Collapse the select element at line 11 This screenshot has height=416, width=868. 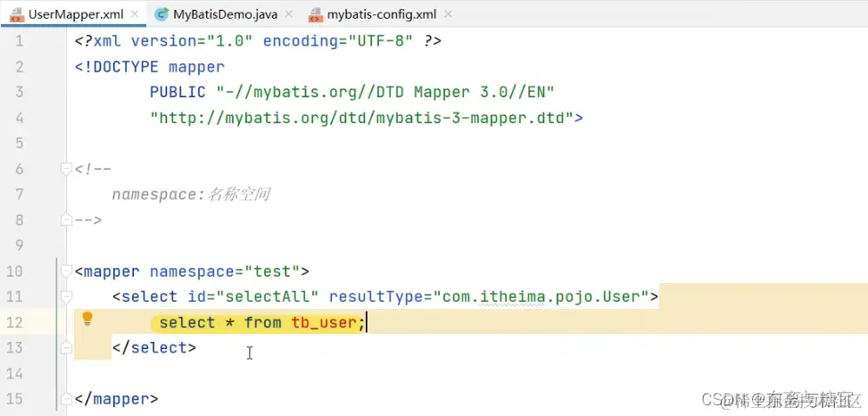(66, 297)
